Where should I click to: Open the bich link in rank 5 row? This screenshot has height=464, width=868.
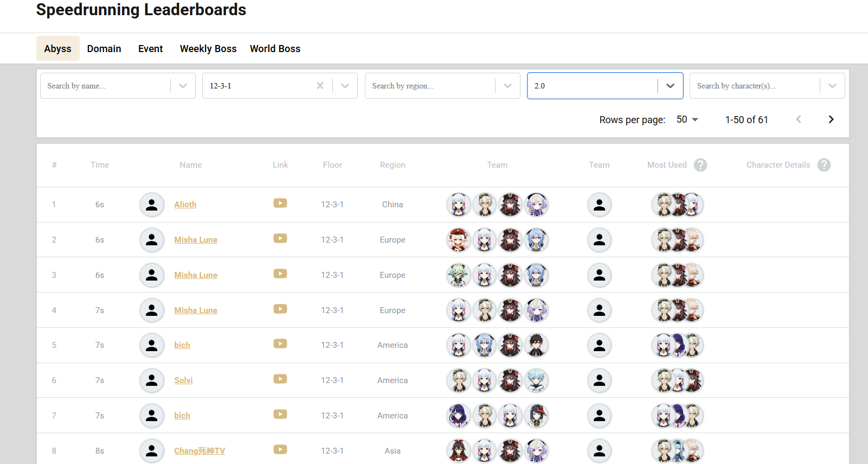[x=182, y=345]
